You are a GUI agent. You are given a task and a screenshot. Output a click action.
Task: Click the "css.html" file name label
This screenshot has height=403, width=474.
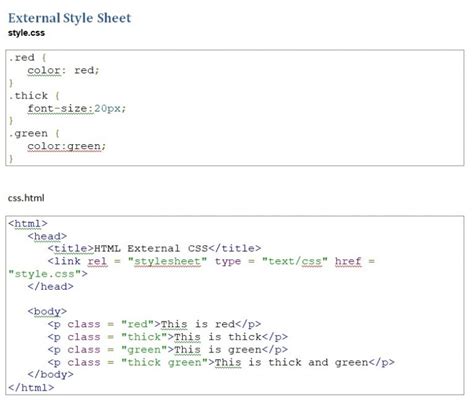26,198
